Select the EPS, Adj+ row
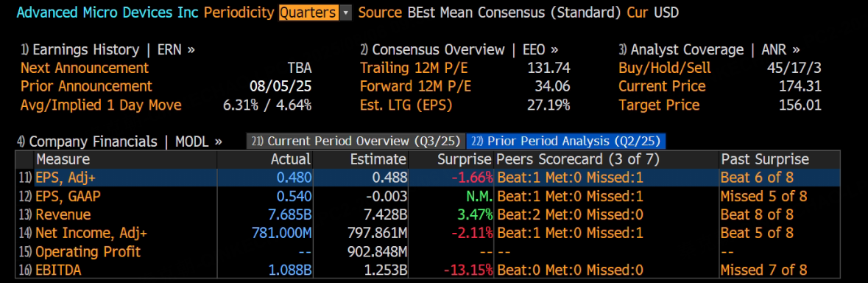868x283 pixels. [x=428, y=178]
